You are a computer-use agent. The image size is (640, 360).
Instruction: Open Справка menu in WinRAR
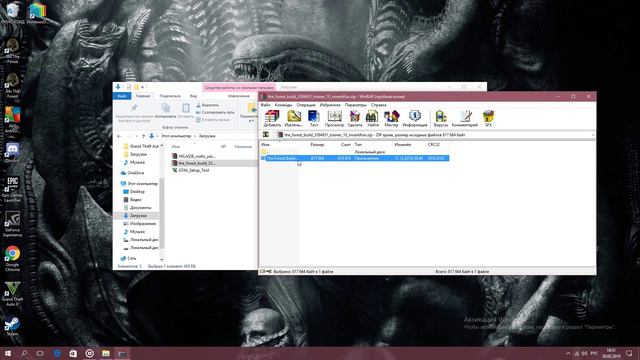coord(378,105)
